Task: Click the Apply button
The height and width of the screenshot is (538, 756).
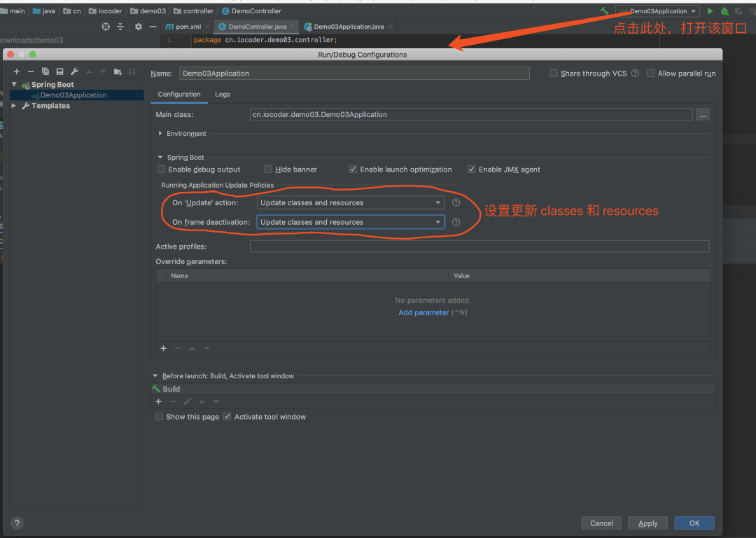Action: click(647, 523)
